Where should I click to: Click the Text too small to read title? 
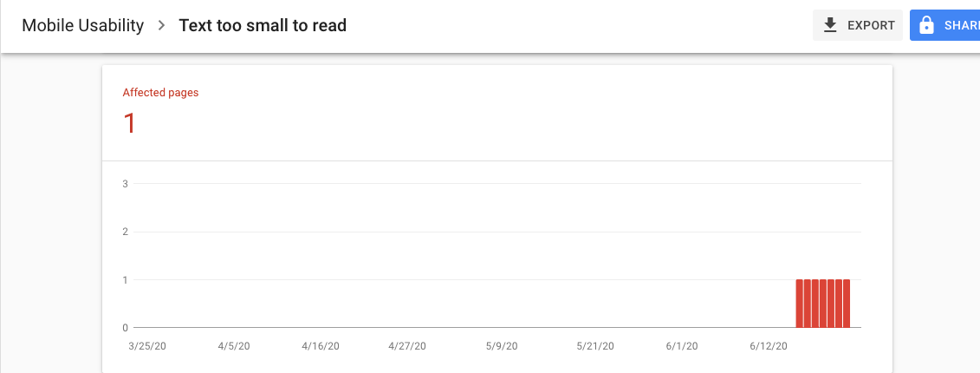pyautogui.click(x=263, y=26)
